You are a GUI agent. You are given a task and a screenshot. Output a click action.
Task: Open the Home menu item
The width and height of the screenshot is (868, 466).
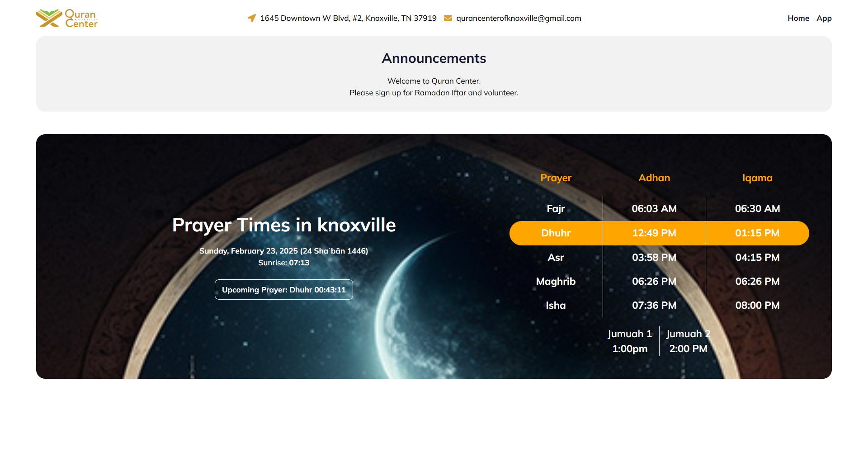coord(798,18)
